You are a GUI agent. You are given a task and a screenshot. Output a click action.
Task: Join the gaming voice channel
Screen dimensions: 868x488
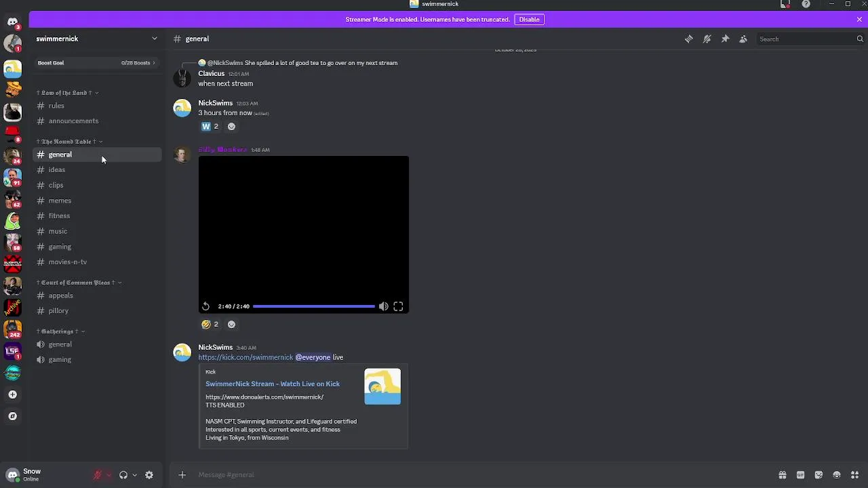click(x=97, y=360)
